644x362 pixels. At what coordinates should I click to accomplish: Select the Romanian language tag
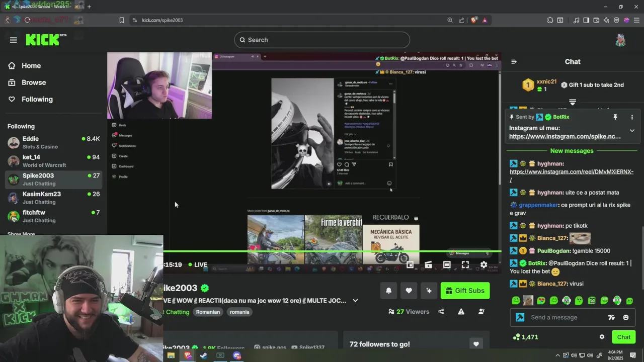pos(208,312)
